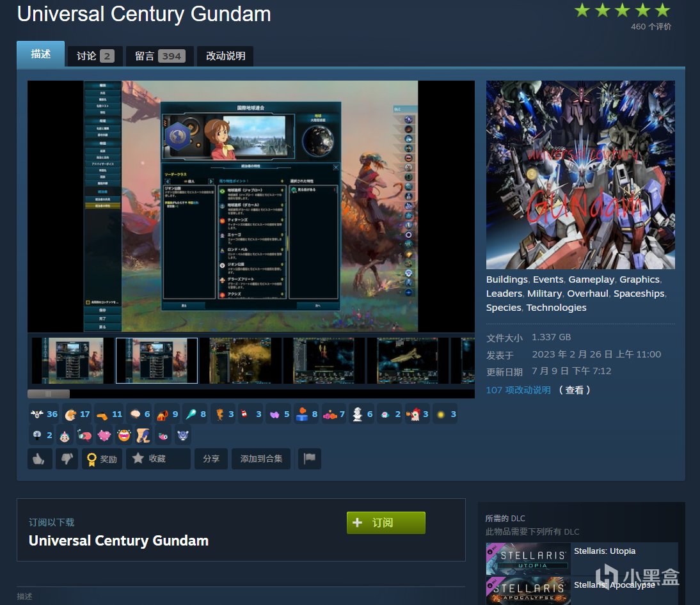Open the 107 项改动说明 link
The height and width of the screenshot is (605, 700).
pos(518,390)
